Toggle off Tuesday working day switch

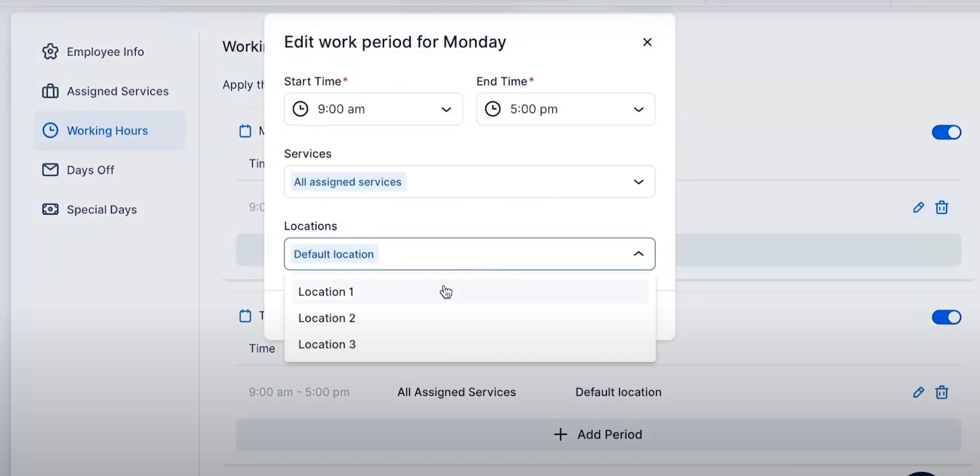pyautogui.click(x=947, y=318)
